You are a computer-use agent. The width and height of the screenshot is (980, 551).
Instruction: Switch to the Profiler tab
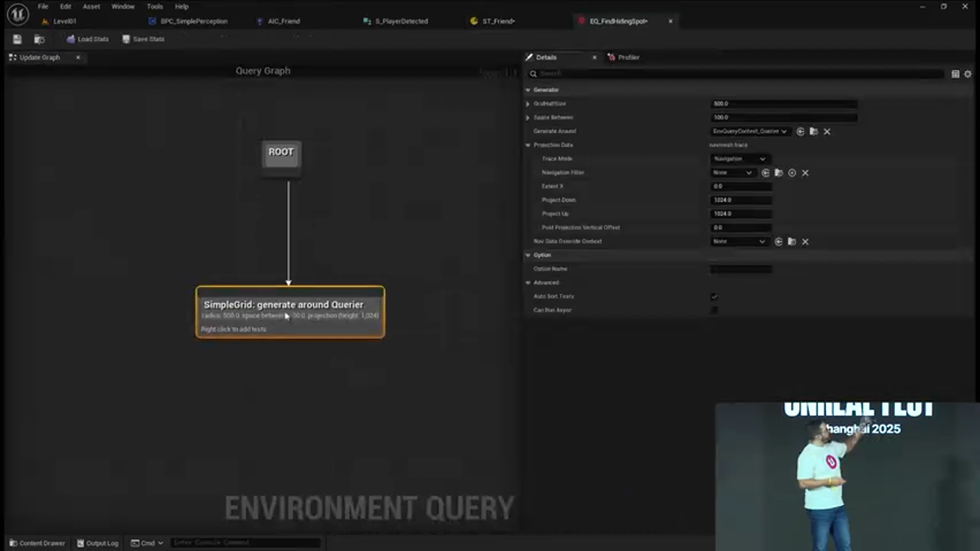628,57
